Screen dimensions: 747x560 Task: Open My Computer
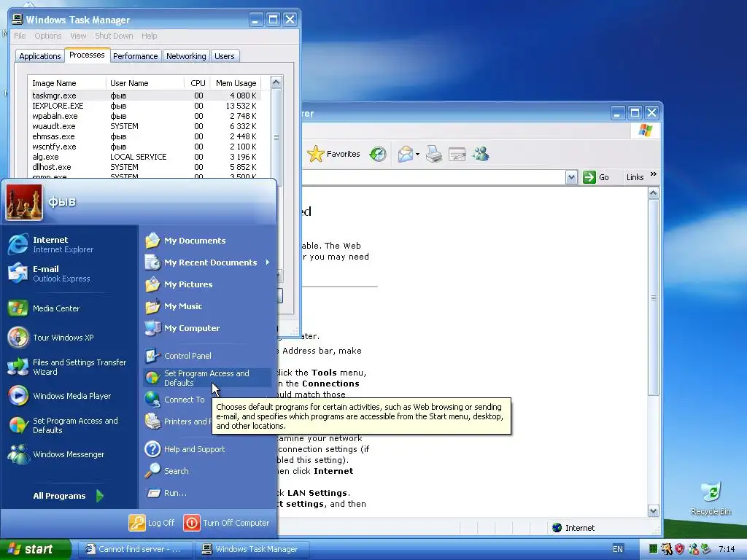(182, 328)
